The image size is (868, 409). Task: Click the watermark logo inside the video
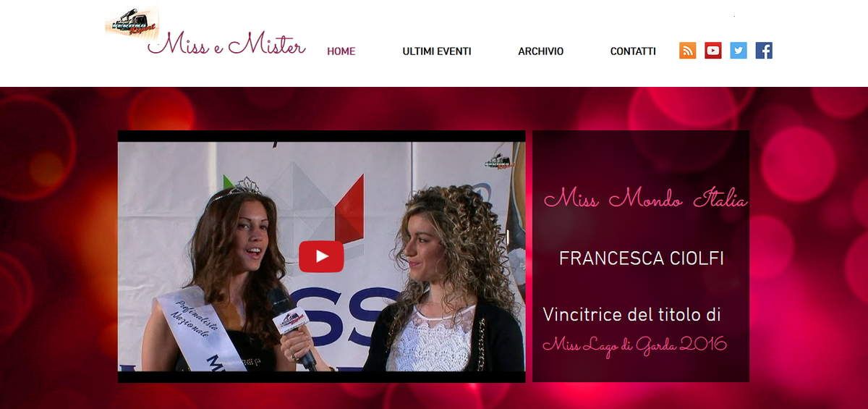coord(498,161)
